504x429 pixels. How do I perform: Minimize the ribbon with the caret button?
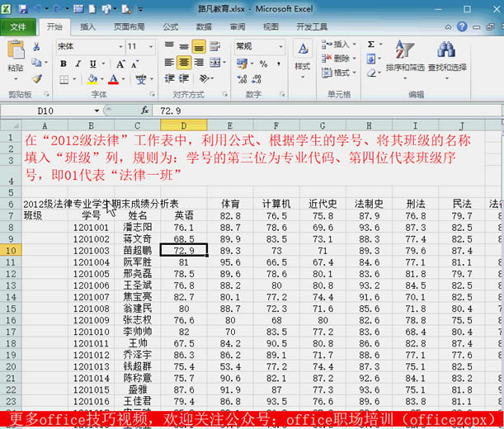tap(448, 27)
